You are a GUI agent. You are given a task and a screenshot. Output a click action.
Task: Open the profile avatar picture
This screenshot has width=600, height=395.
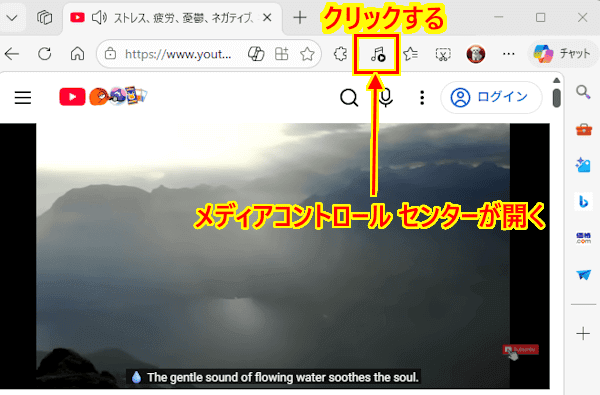click(476, 54)
